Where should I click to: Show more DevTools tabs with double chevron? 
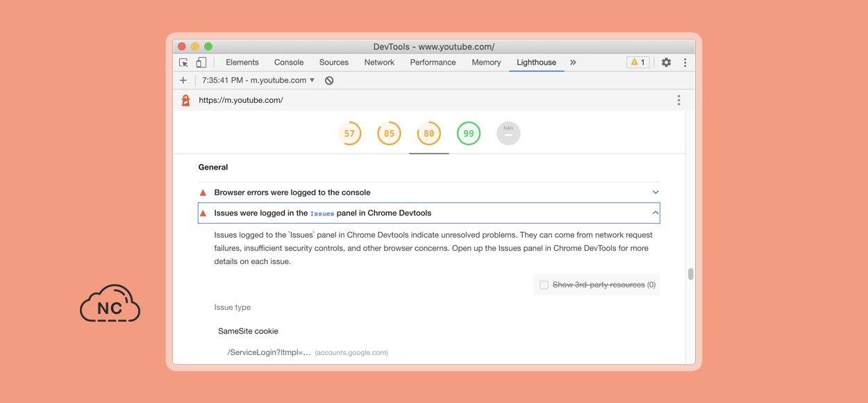573,63
